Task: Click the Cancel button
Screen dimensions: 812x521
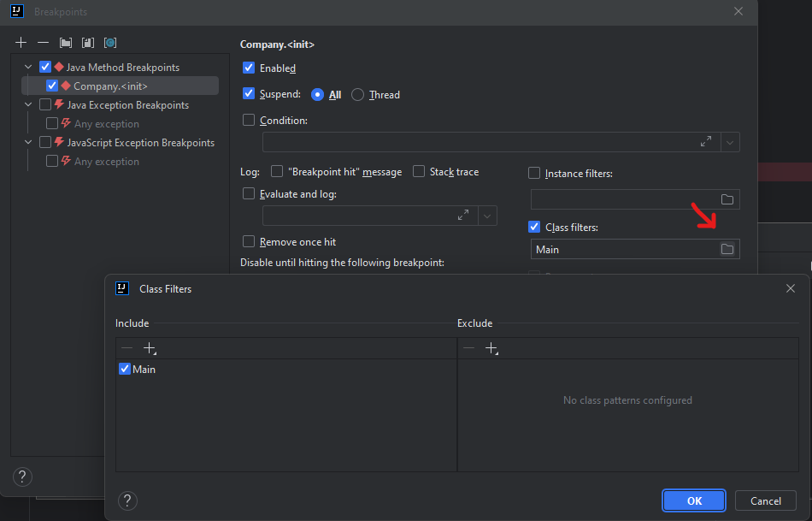Action: tap(765, 500)
